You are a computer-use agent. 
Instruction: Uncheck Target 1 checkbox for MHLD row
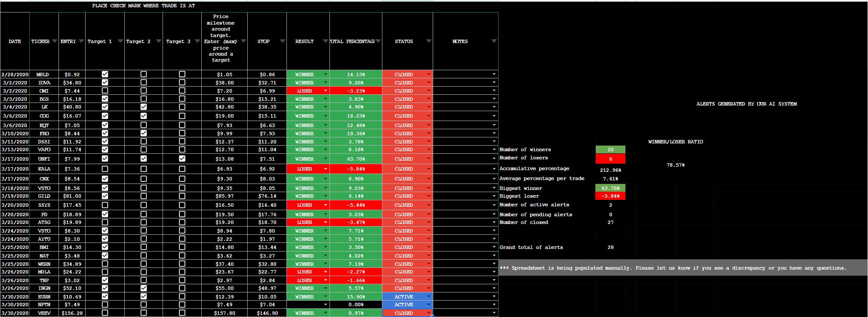[x=105, y=74]
